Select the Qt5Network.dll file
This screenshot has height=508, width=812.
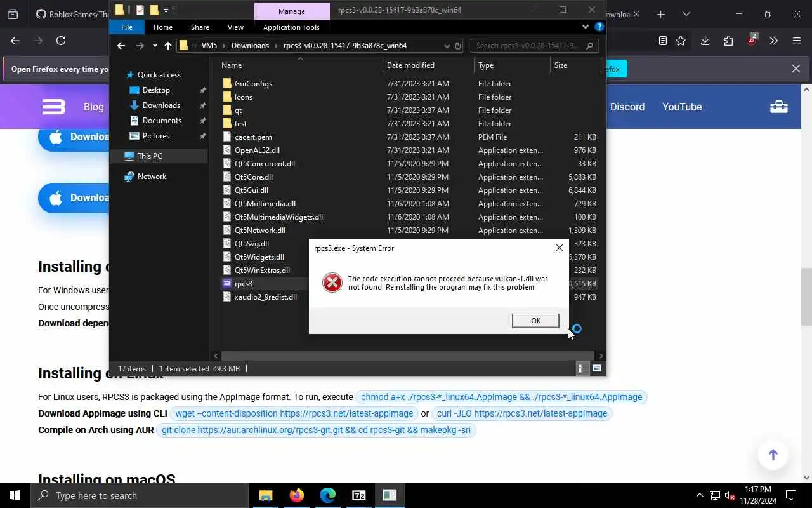pyautogui.click(x=260, y=231)
